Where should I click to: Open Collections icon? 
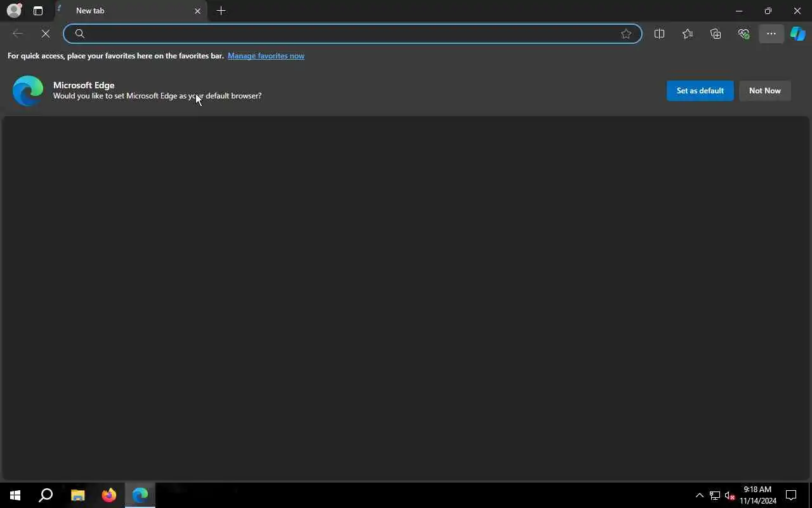716,34
